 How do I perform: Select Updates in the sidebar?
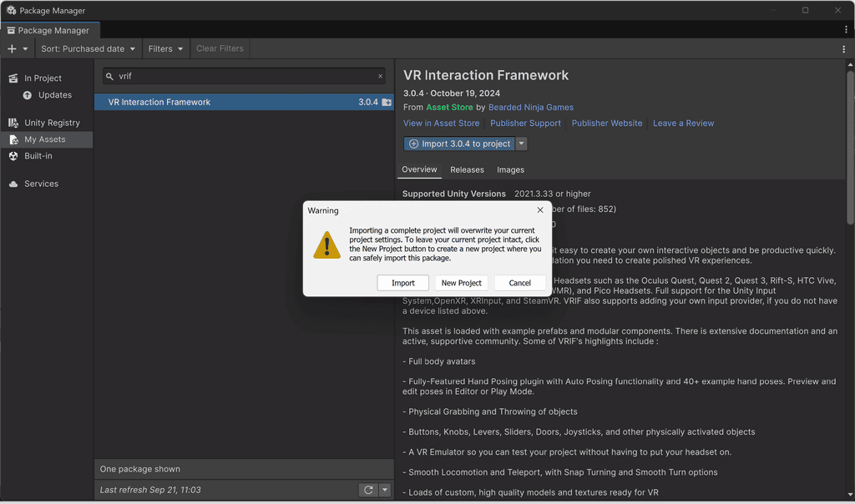click(54, 95)
